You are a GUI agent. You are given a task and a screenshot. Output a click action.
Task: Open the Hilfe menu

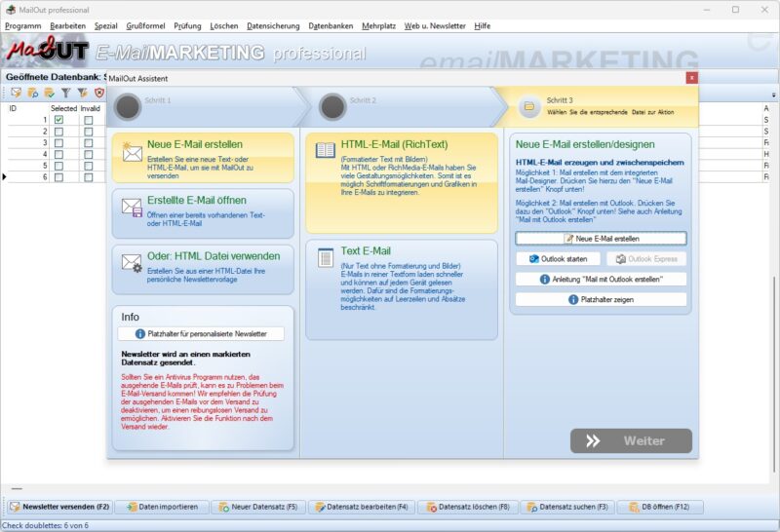(482, 26)
